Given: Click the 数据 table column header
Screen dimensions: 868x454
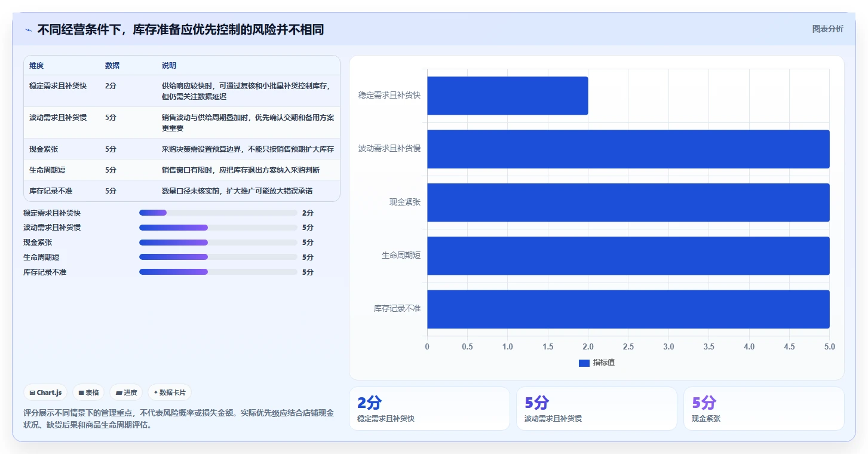Looking at the screenshot, I should point(112,65).
